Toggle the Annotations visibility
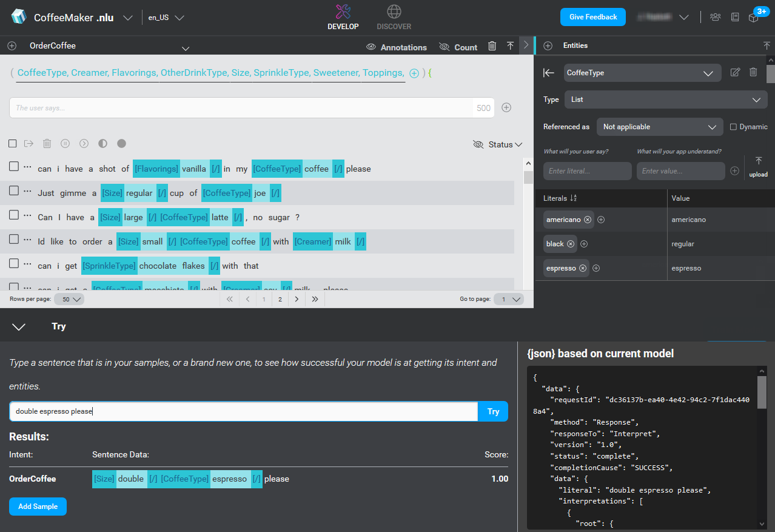The image size is (775, 532). coord(397,47)
